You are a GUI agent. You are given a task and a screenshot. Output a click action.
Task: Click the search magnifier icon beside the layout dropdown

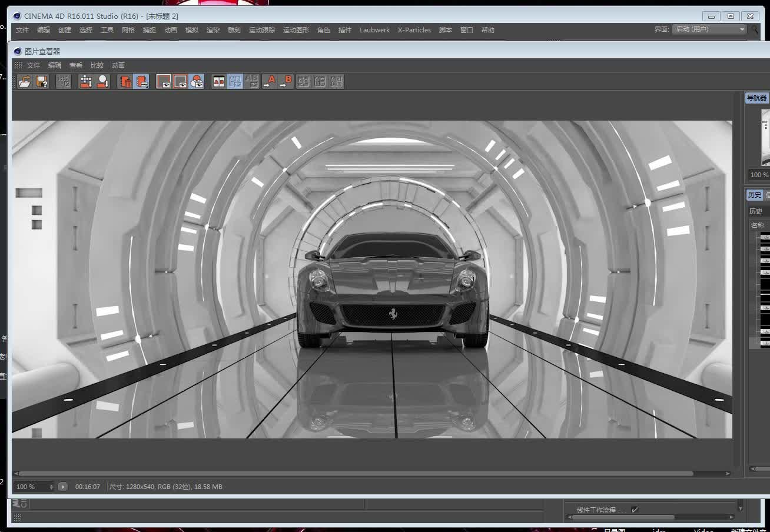click(755, 29)
